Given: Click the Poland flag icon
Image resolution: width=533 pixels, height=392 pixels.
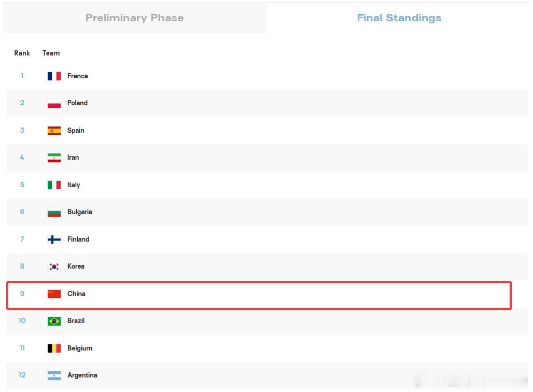Looking at the screenshot, I should [x=54, y=103].
